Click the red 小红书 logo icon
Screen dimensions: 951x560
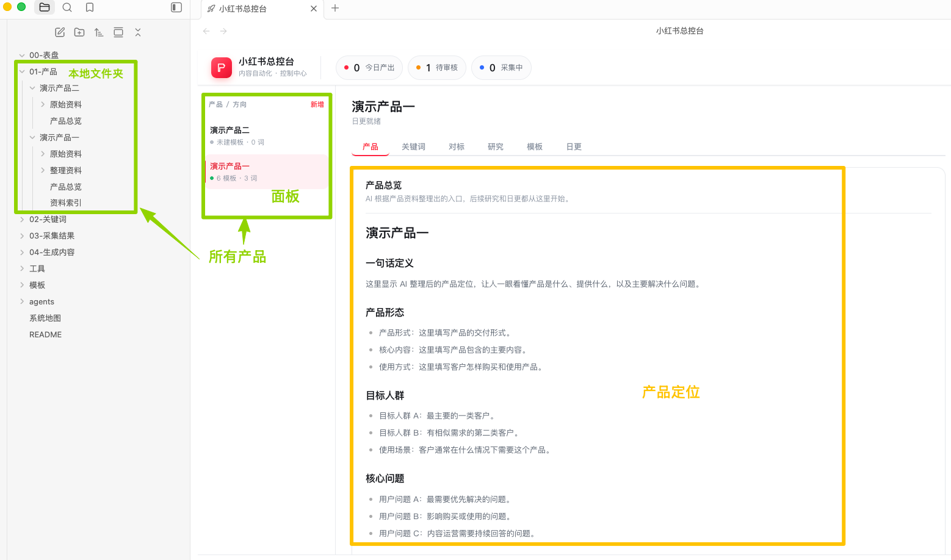[x=222, y=67]
